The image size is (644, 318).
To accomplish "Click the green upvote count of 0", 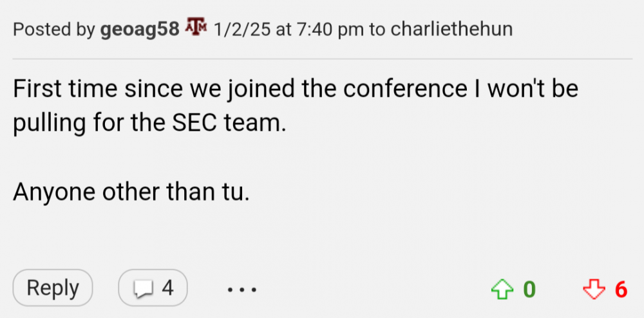I will coord(529,289).
